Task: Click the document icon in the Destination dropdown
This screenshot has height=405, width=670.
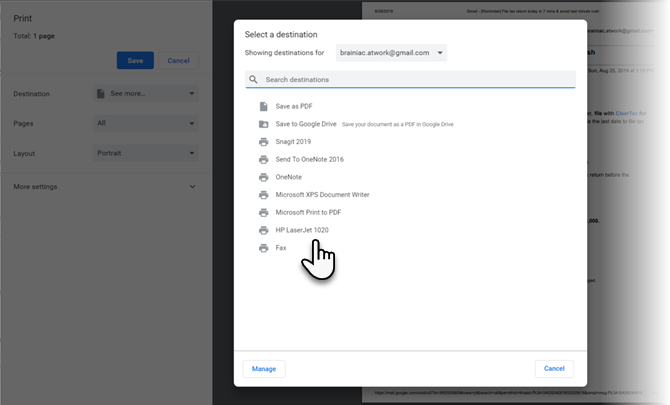Action: [101, 94]
